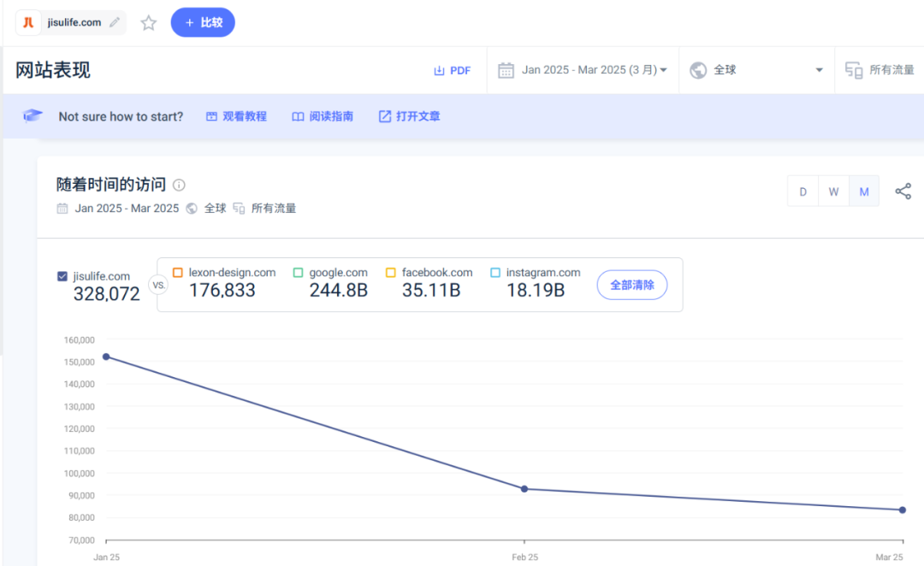Click the calendar icon in date picker
924x566 pixels.
[506, 71]
